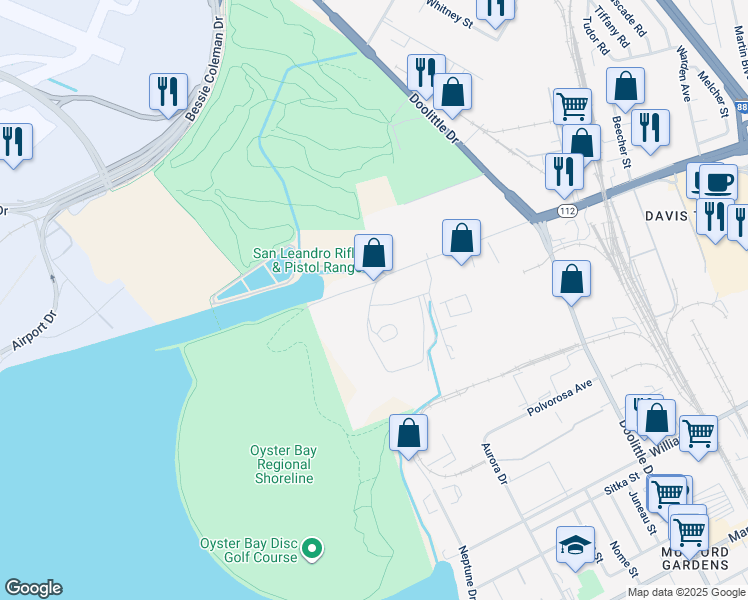Click the shopping bag marker near Neptune Dr creek
Viewport: 748px width, 600px height.
[x=408, y=433]
